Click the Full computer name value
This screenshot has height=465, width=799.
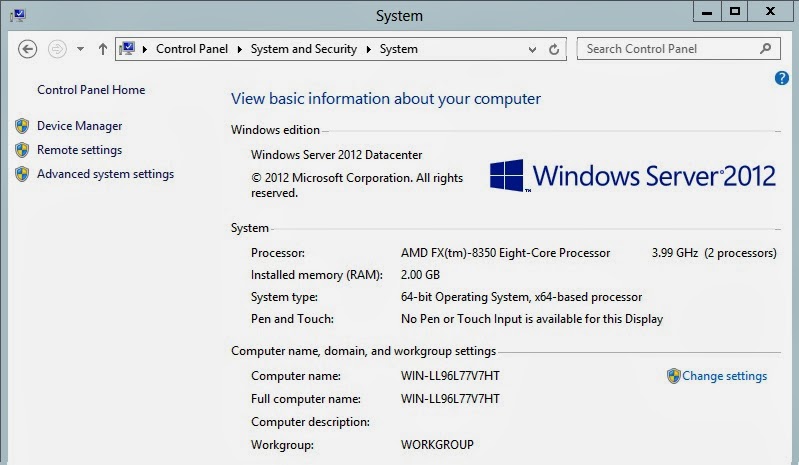(x=450, y=399)
